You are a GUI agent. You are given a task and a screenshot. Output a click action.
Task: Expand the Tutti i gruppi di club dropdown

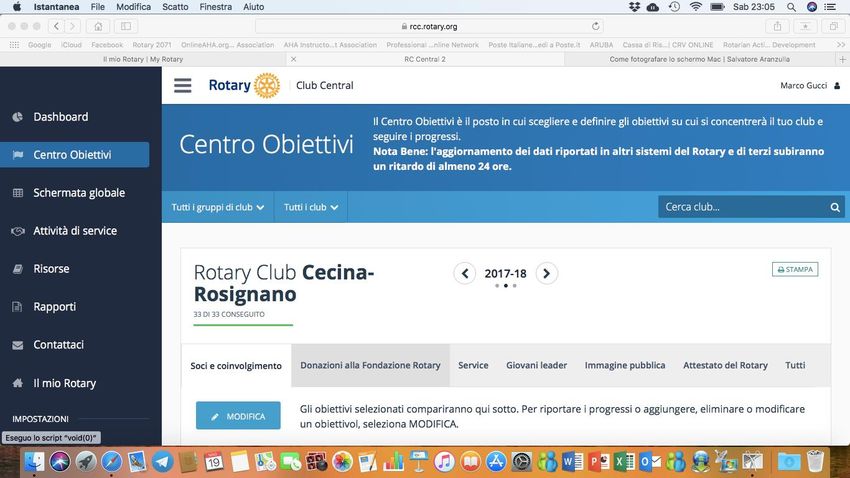(x=217, y=208)
